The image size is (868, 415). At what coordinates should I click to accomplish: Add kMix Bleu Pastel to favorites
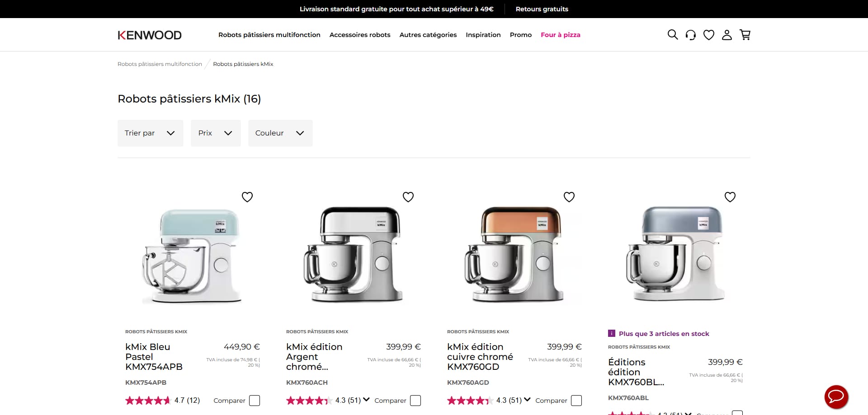[247, 197]
